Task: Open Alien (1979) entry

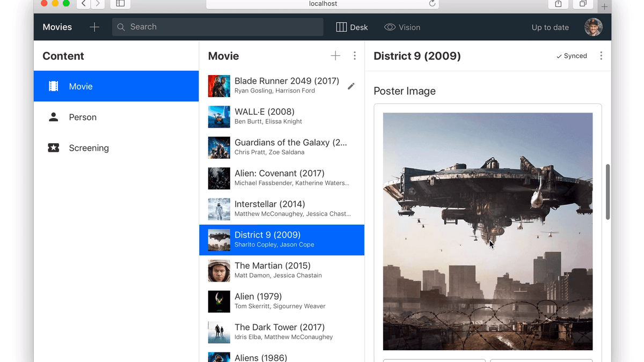Action: (282, 301)
